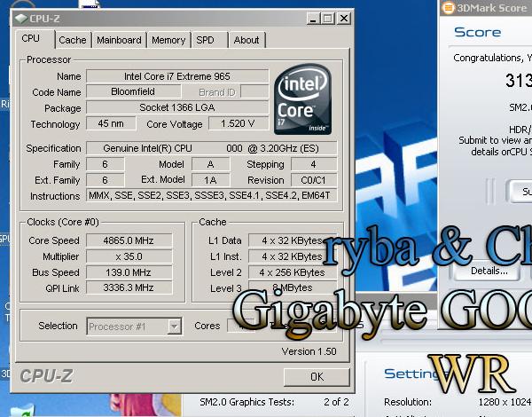Click the Score heading in 3DMark Score window
The width and height of the screenshot is (532, 417).
(477, 32)
